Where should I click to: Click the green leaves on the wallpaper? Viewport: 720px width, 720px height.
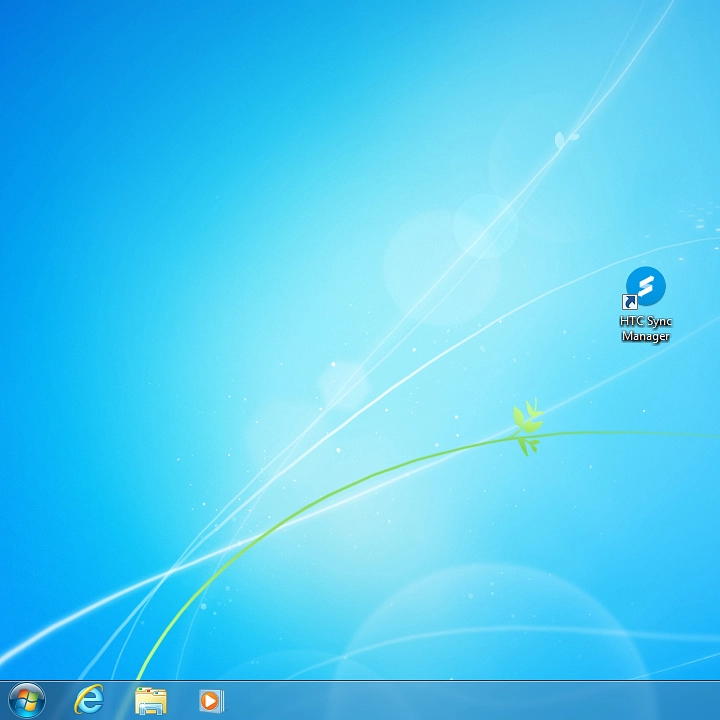click(x=527, y=427)
